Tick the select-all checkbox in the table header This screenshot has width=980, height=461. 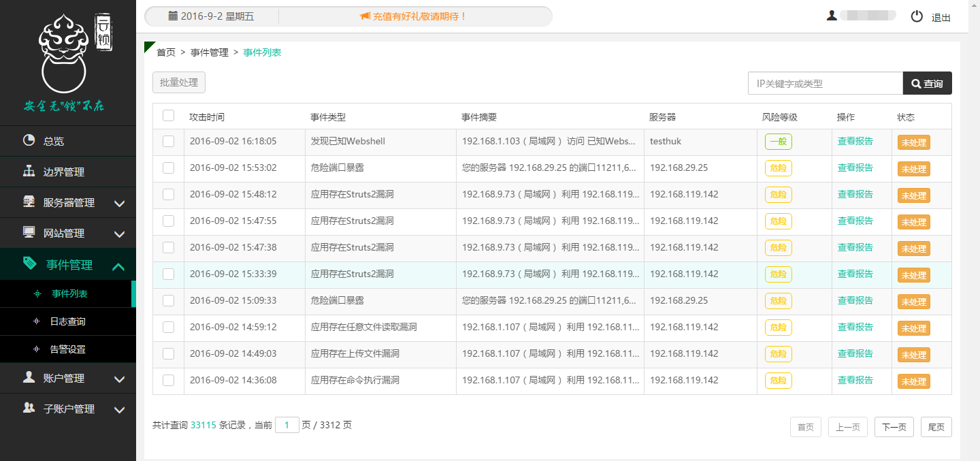(168, 116)
